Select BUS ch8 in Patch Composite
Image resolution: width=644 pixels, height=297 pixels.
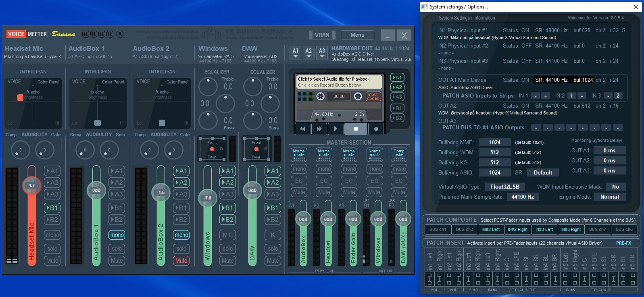(x=624, y=229)
